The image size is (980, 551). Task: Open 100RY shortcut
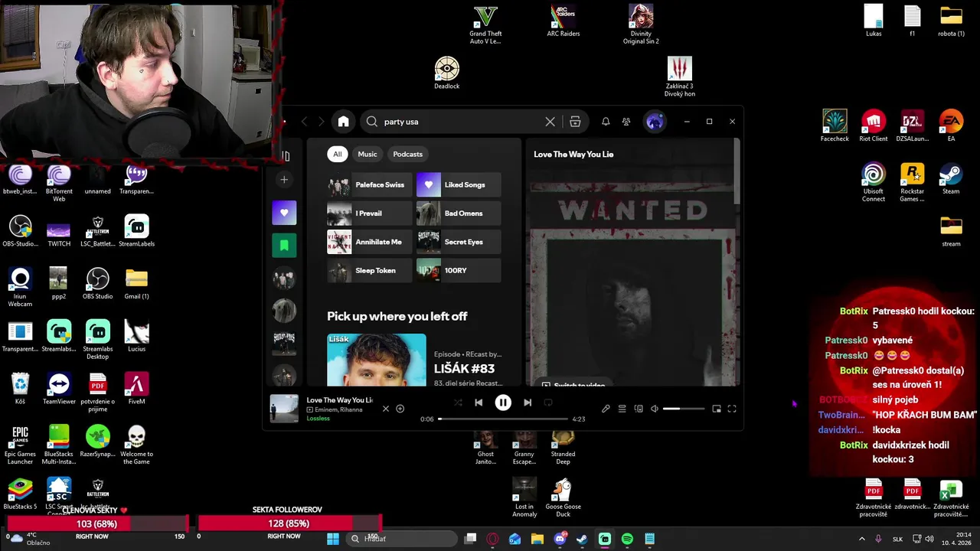459,270
